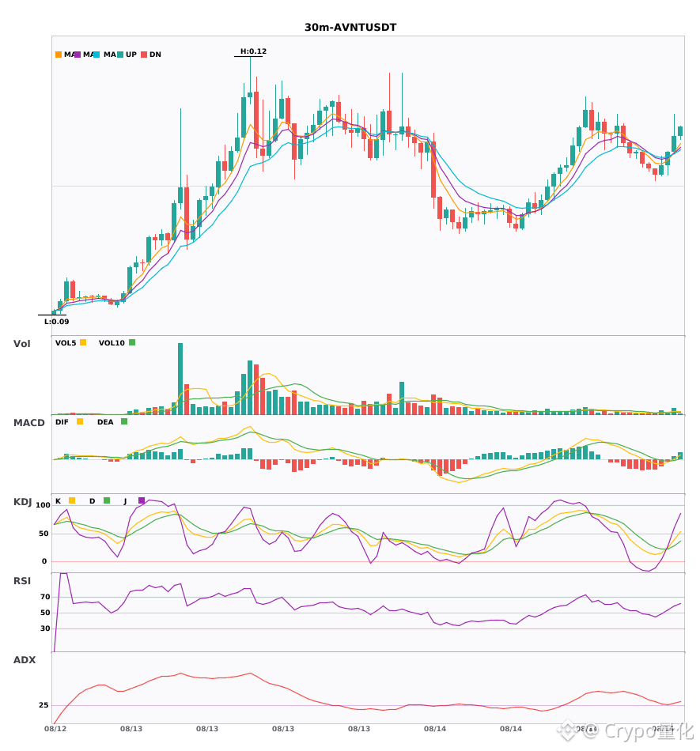Click the purple MA legend swatch
This screenshot has height=751, width=700.
[x=78, y=55]
